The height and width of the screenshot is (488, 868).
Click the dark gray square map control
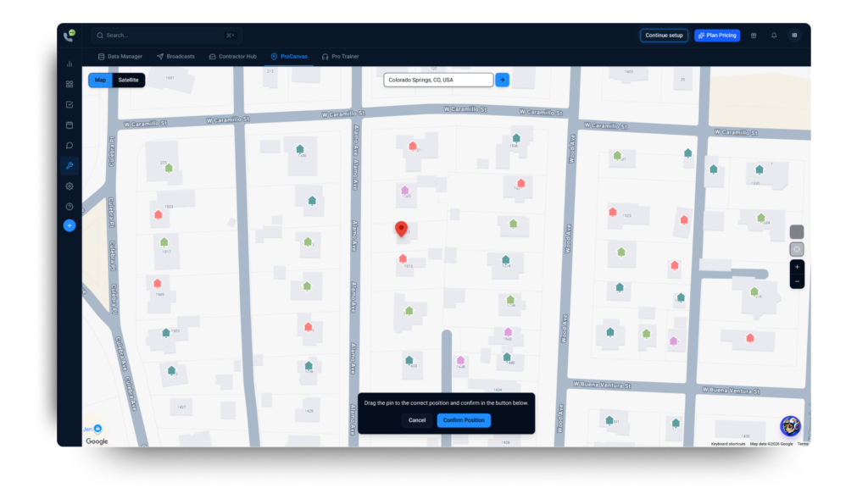[x=797, y=232]
